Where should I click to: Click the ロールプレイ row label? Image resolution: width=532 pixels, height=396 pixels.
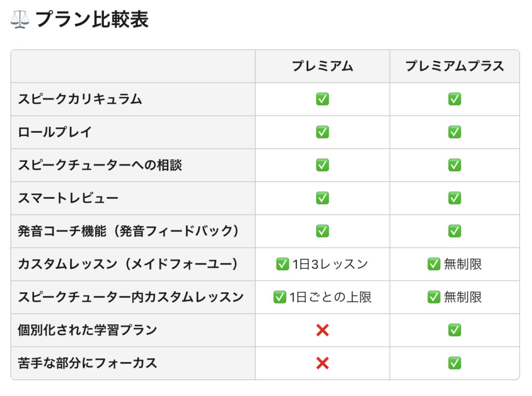[55, 132]
